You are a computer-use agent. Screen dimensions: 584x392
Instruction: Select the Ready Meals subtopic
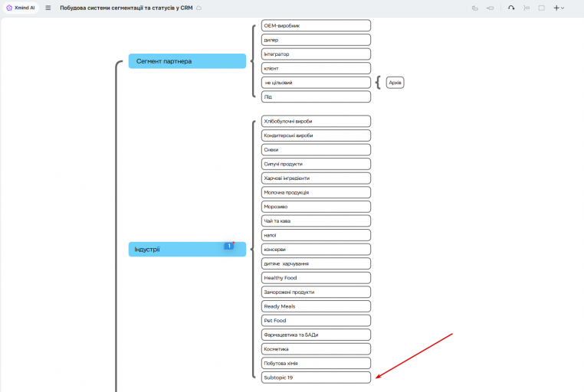click(316, 306)
